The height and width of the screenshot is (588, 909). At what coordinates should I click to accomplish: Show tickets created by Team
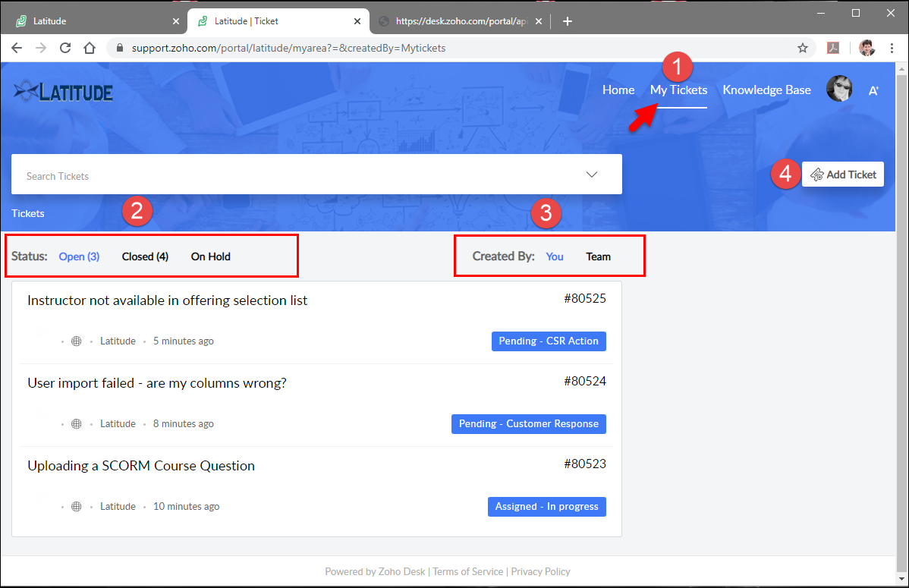point(598,256)
